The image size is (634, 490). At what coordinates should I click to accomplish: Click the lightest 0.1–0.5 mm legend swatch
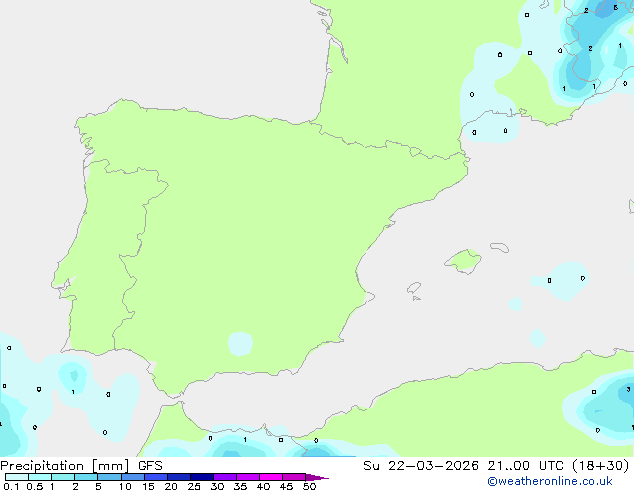[x=17, y=477]
